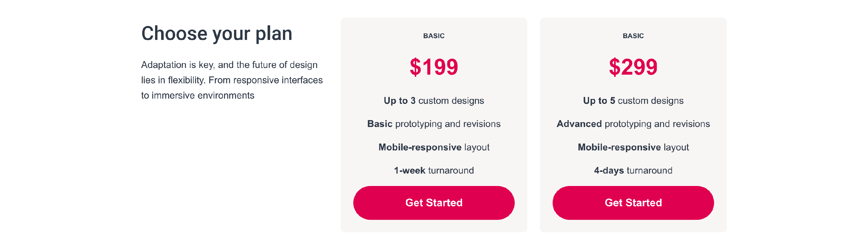Image resolution: width=868 pixels, height=245 pixels.
Task: Click the "4-days turnaround" feature
Action: pyautogui.click(x=633, y=171)
